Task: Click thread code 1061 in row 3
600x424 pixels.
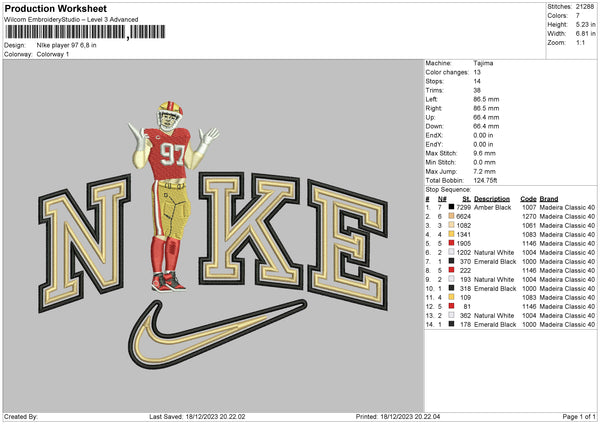Action: tap(529, 225)
